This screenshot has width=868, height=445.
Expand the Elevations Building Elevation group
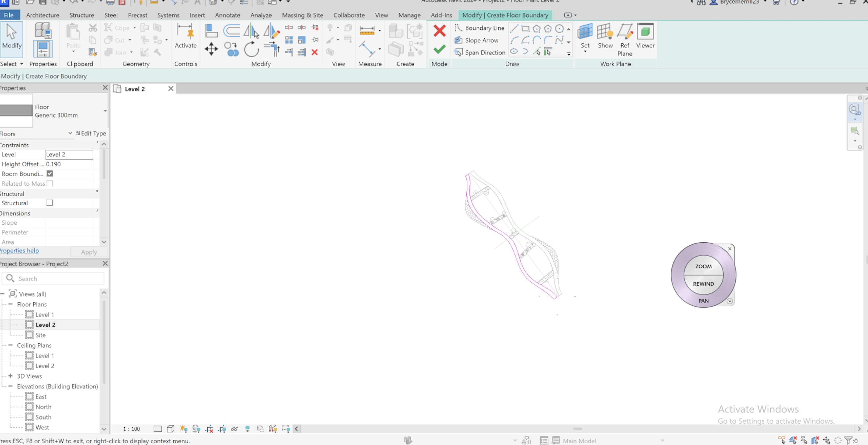11,387
